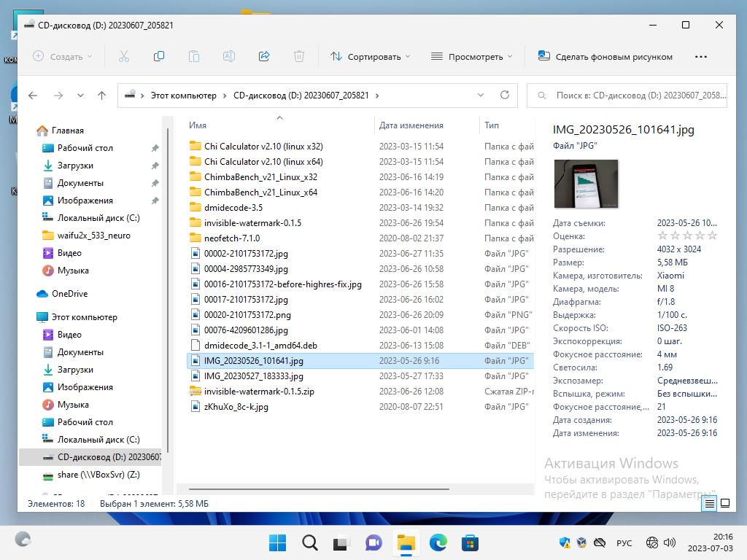Click the Refresh icon in the address bar

[504, 96]
